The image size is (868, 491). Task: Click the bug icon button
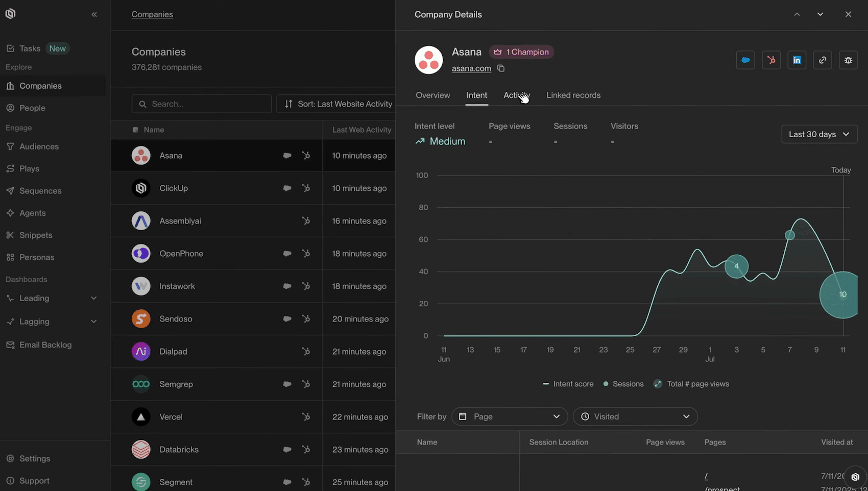point(848,60)
